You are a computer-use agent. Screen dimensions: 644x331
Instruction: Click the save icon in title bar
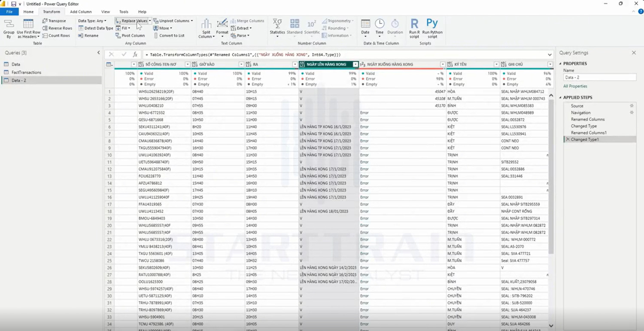[13, 4]
